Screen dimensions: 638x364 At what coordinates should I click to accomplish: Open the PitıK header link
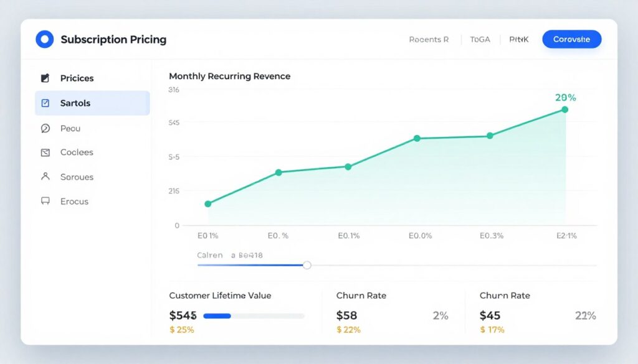click(519, 39)
